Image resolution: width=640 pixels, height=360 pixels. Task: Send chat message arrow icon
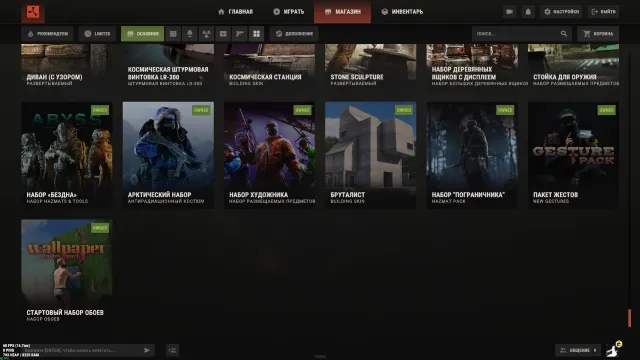(147, 350)
